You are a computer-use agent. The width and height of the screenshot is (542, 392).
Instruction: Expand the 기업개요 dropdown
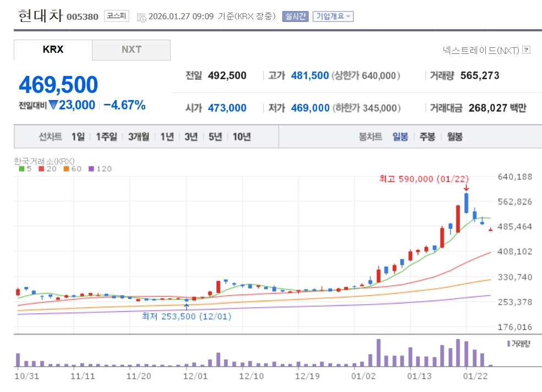pos(333,16)
